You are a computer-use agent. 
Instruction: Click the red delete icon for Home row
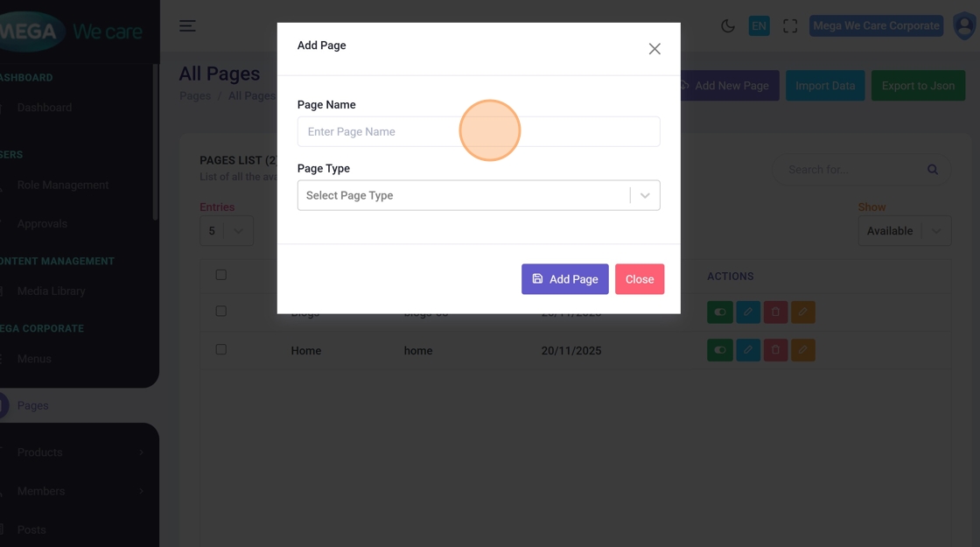coord(775,350)
